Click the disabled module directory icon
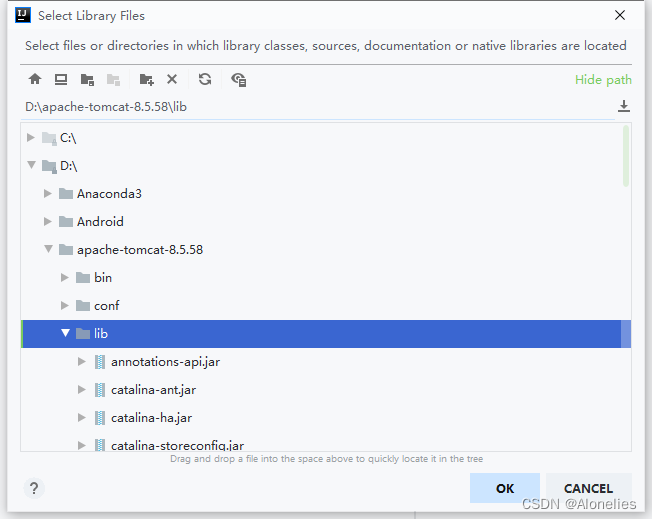 [x=113, y=79]
